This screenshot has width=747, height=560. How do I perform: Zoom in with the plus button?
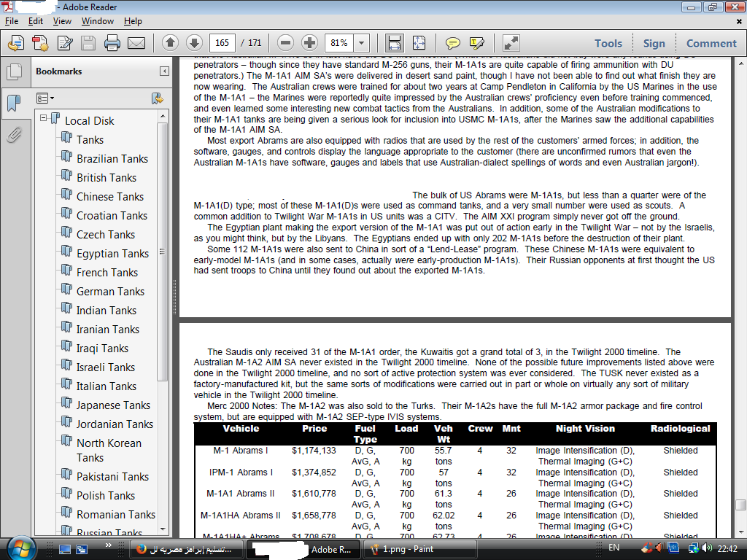click(309, 43)
